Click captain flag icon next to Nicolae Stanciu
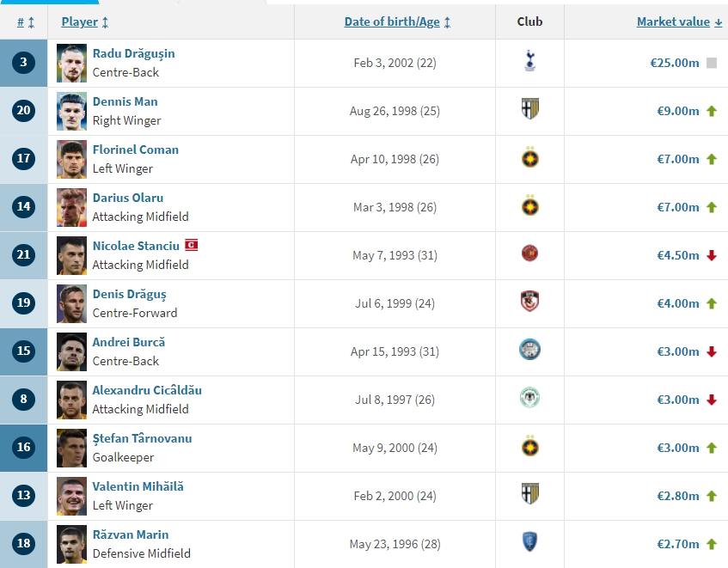This screenshot has width=728, height=568. pos(192,246)
